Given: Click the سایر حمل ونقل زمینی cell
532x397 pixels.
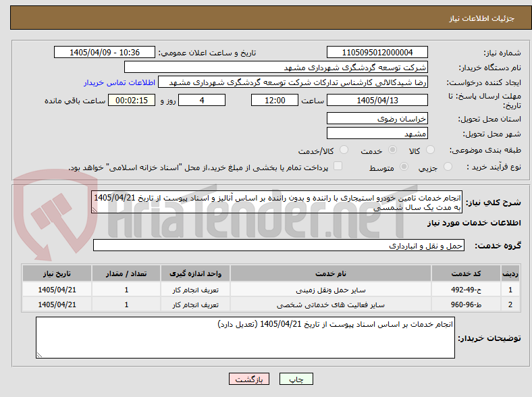Looking at the screenshot, I should pyautogui.click(x=331, y=290).
